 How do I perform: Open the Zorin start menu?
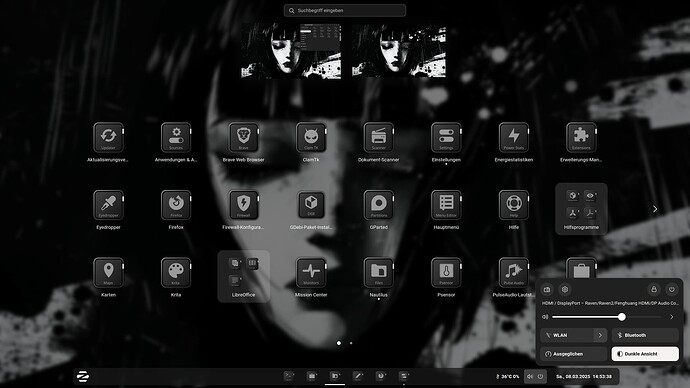(x=83, y=377)
